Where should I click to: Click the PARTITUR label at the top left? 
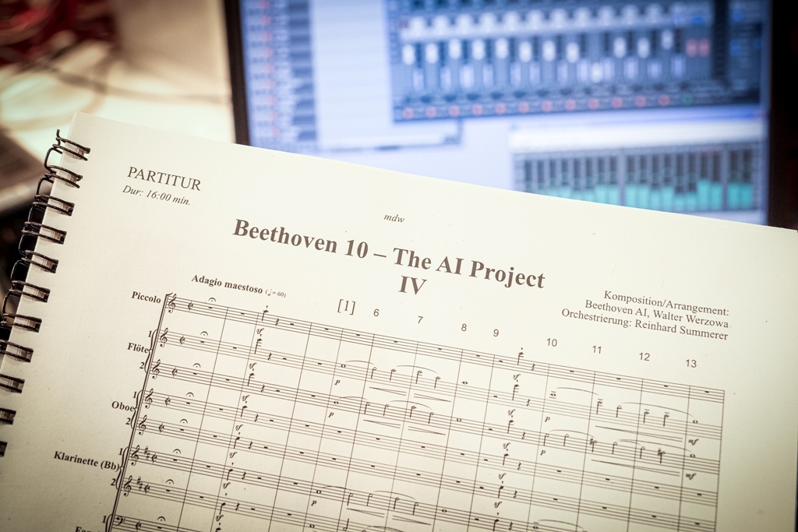[165, 178]
